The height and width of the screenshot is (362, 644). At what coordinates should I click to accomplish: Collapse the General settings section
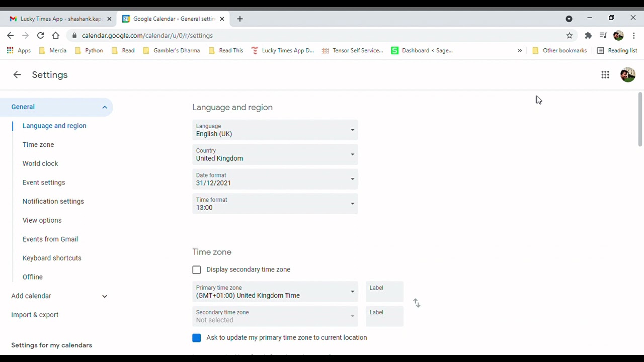point(105,107)
